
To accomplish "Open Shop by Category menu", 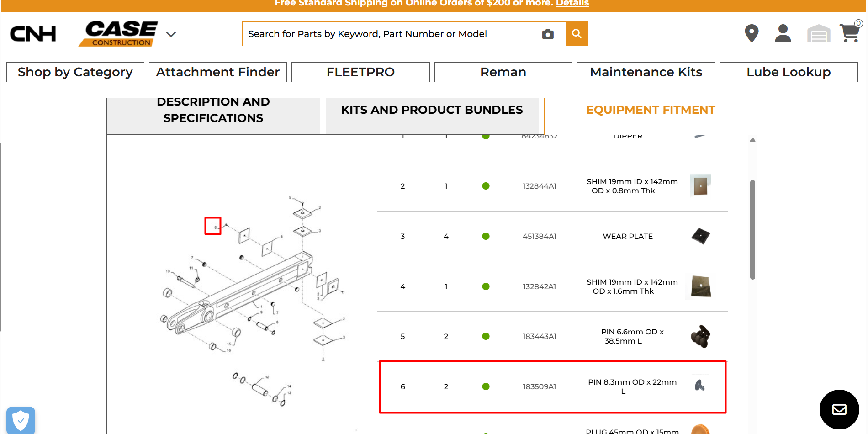I will pos(75,72).
